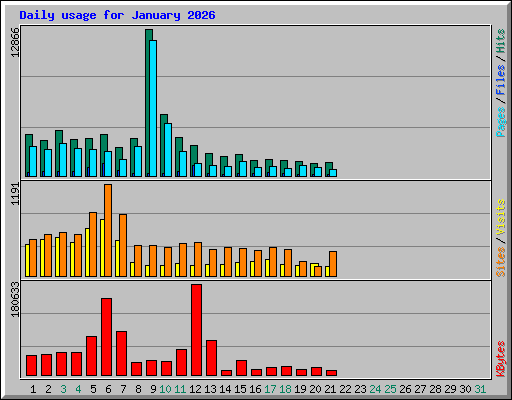Click the yellow sites bar for day 20
Screen dimensions: 512x400
click(313, 270)
